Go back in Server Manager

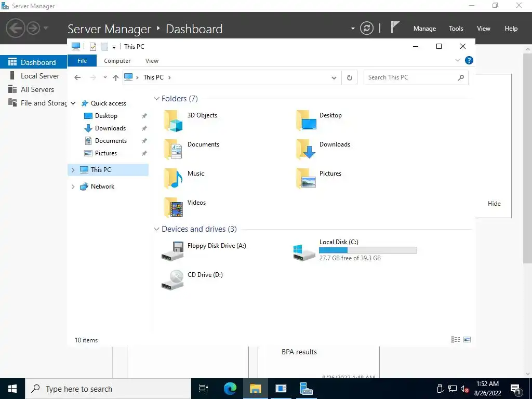(15, 28)
